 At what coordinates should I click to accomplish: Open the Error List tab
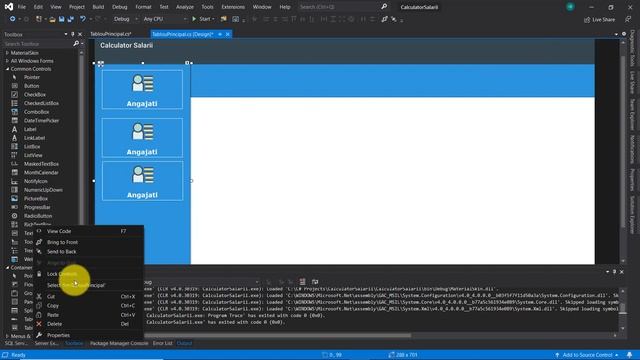162,343
